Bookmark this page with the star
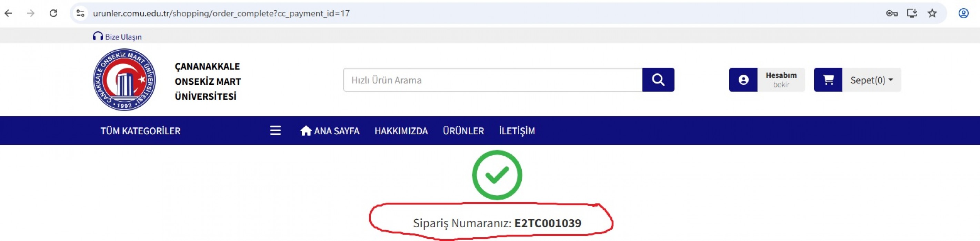Screen dimensions: 980x241 click(x=932, y=13)
